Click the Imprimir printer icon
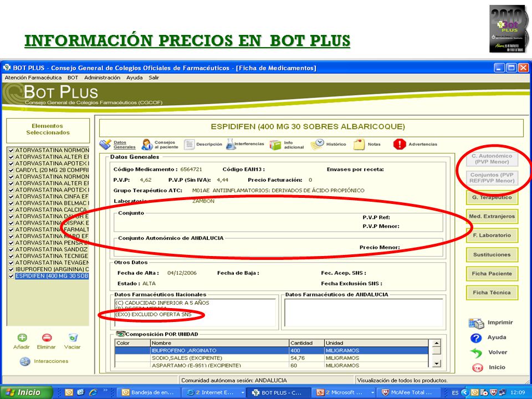532x399 pixels. tap(477, 323)
